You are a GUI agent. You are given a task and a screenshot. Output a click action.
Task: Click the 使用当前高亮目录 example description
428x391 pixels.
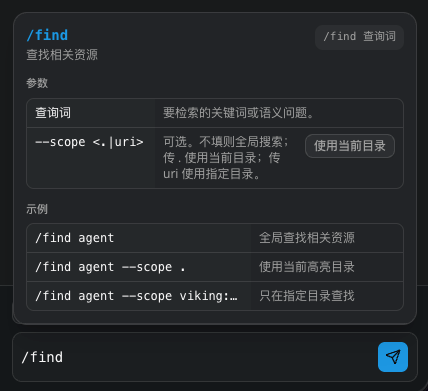(x=307, y=267)
